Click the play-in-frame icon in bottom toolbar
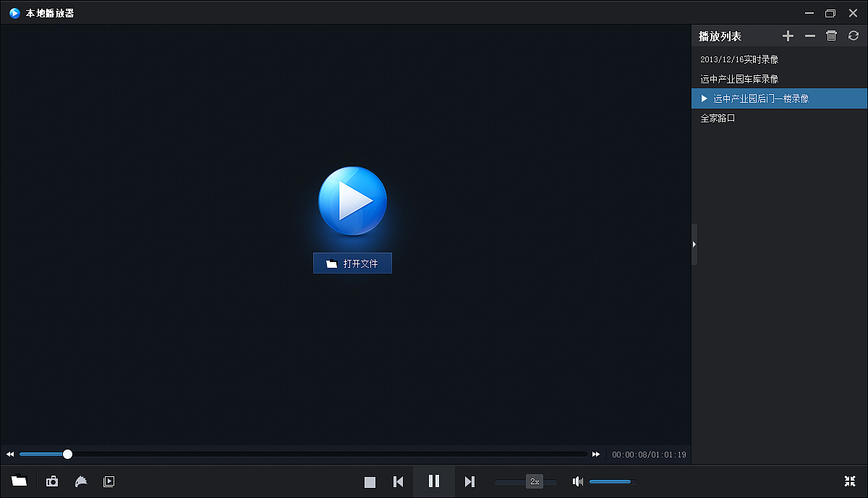Screen dimensions: 868x498 coord(109,481)
